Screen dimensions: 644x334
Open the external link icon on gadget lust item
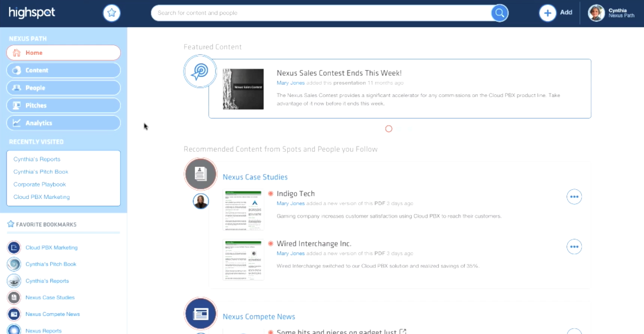coord(402,331)
